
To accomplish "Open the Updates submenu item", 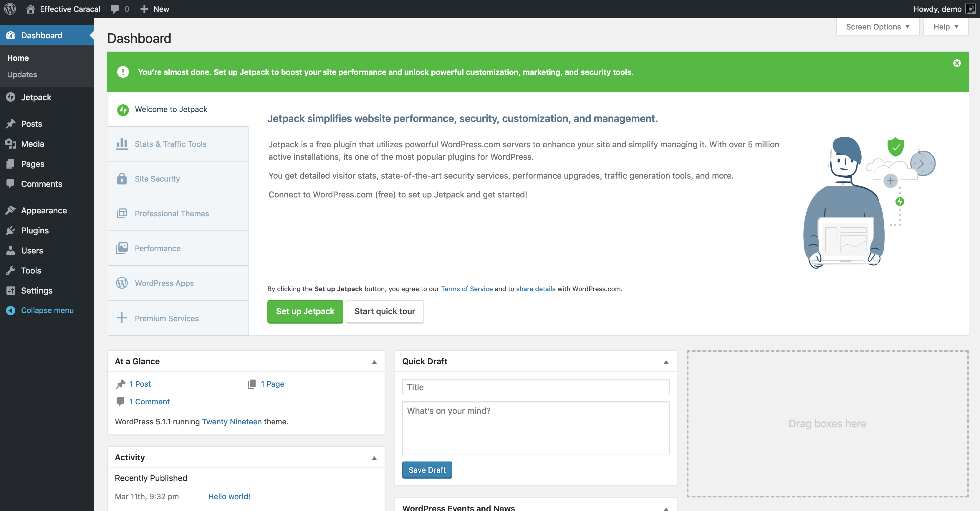I will tap(22, 74).
